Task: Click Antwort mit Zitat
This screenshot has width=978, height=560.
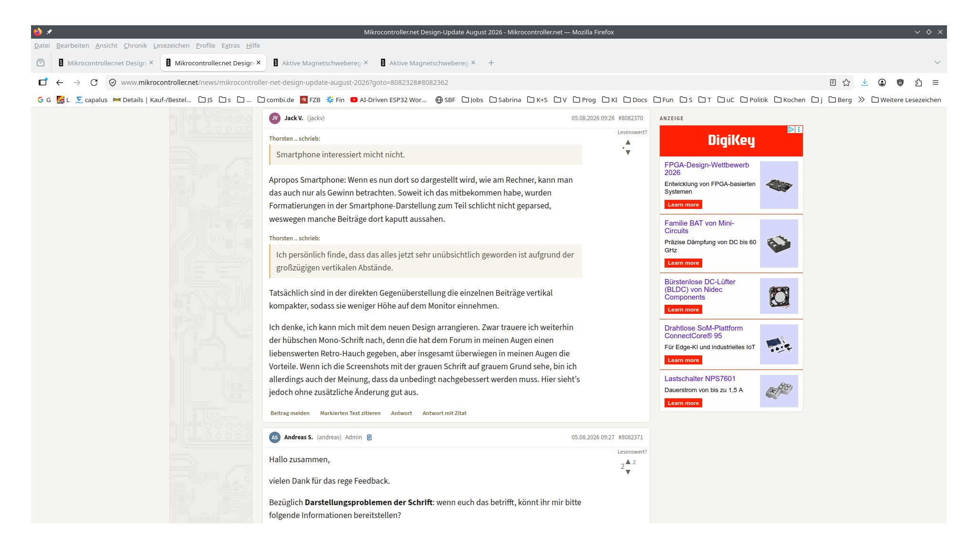Action: pos(444,413)
